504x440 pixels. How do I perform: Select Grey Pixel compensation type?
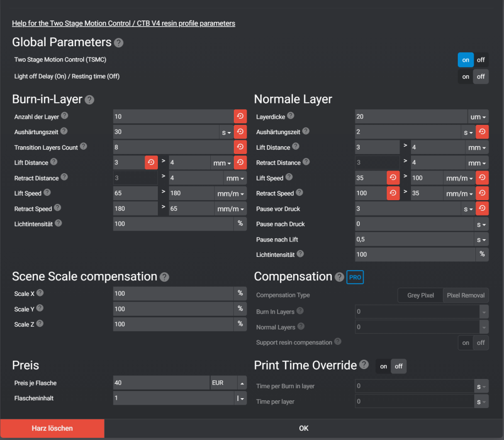tap(420, 296)
